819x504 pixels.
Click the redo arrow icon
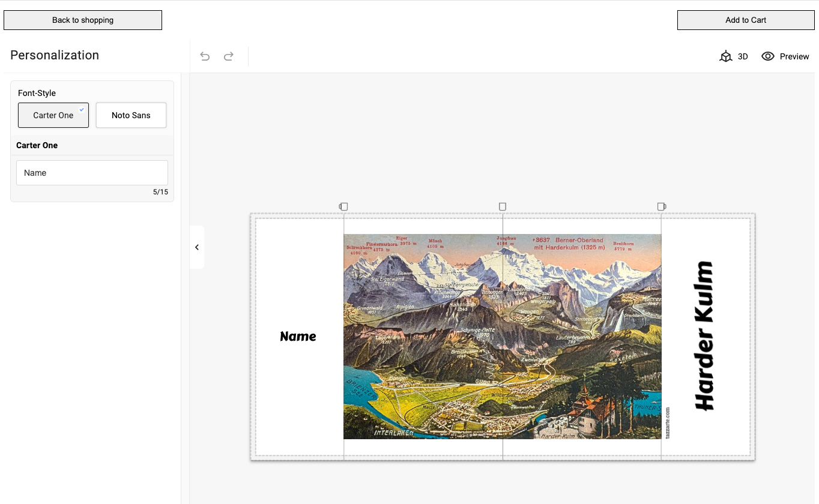point(229,56)
